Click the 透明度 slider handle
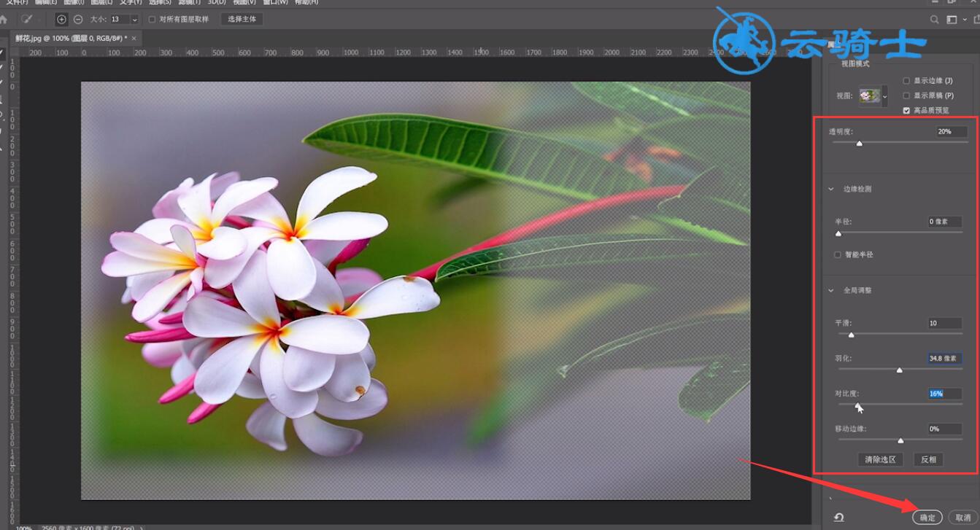Screen dimensions: 980x530 click(x=860, y=144)
